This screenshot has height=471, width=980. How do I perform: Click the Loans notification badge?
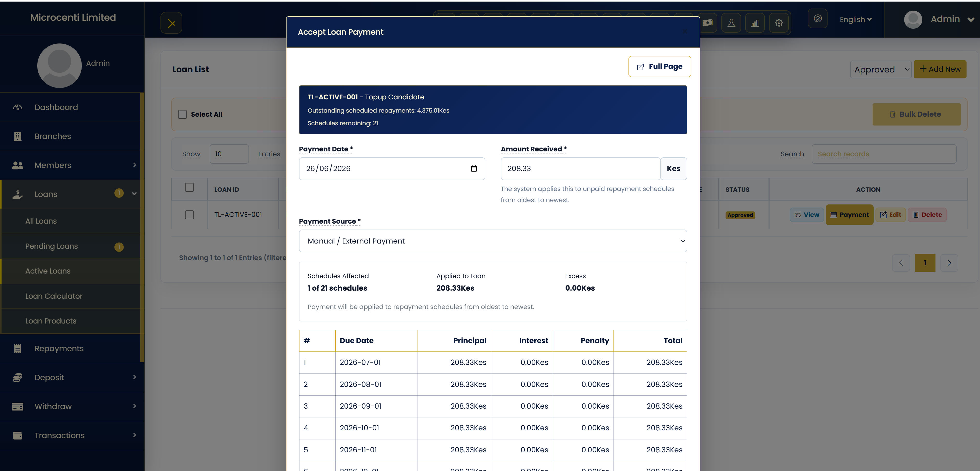coord(119,193)
